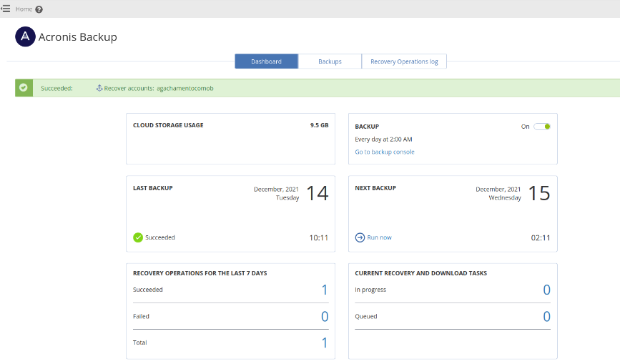Click the Cloud Storage Usage heading
The width and height of the screenshot is (620, 364).
click(x=168, y=125)
